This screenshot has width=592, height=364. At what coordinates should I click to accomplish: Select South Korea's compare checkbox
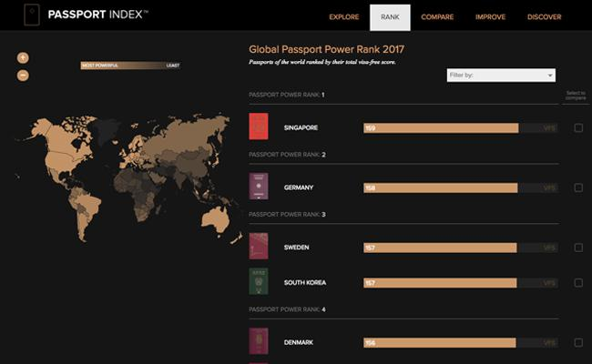tap(578, 283)
